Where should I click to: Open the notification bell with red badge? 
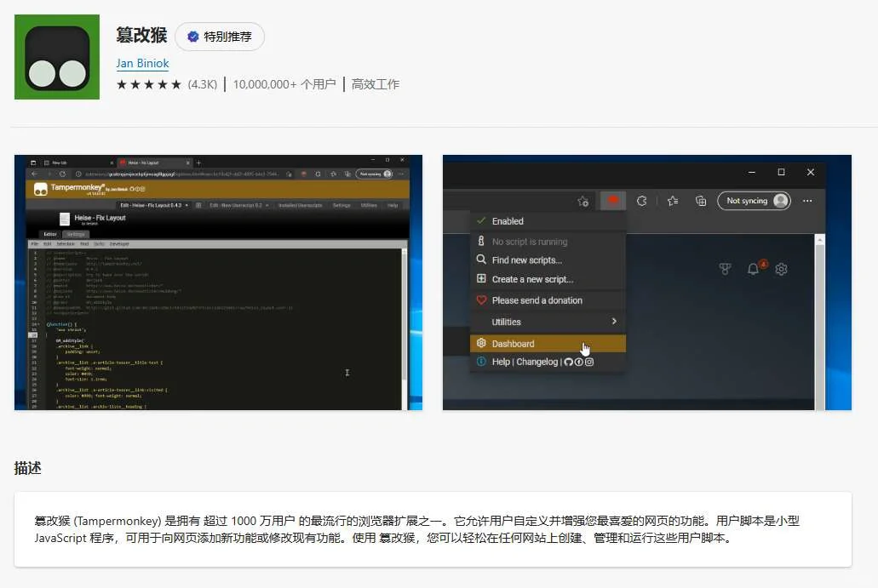[752, 268]
